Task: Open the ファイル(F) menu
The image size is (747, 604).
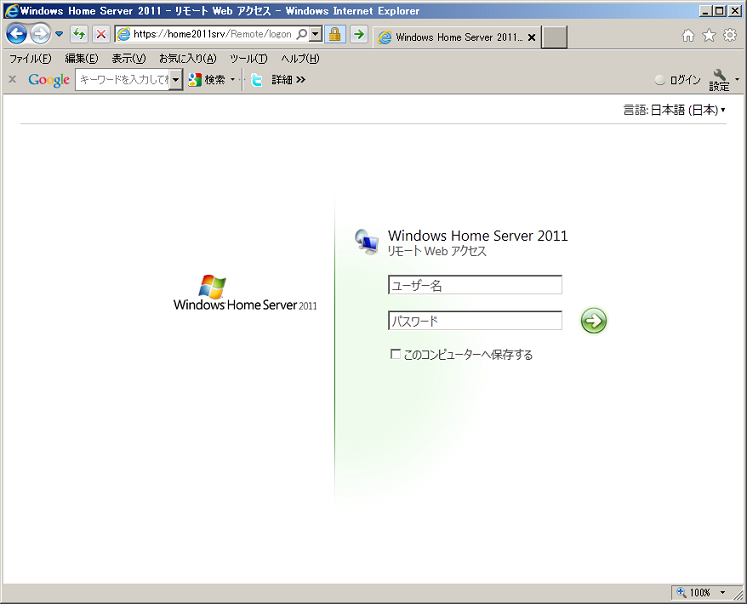Action: pyautogui.click(x=30, y=59)
